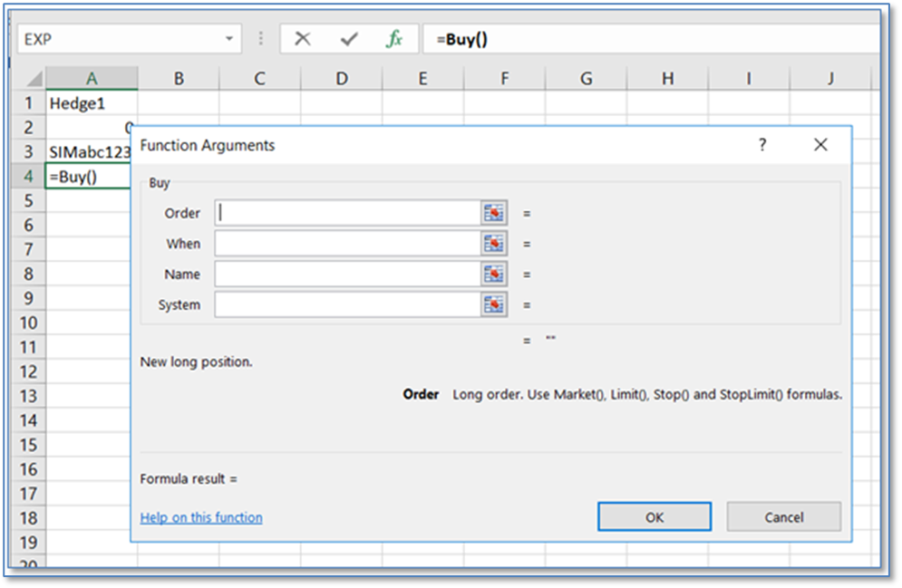
Task: Click the range selector icon for System
Action: (x=493, y=305)
